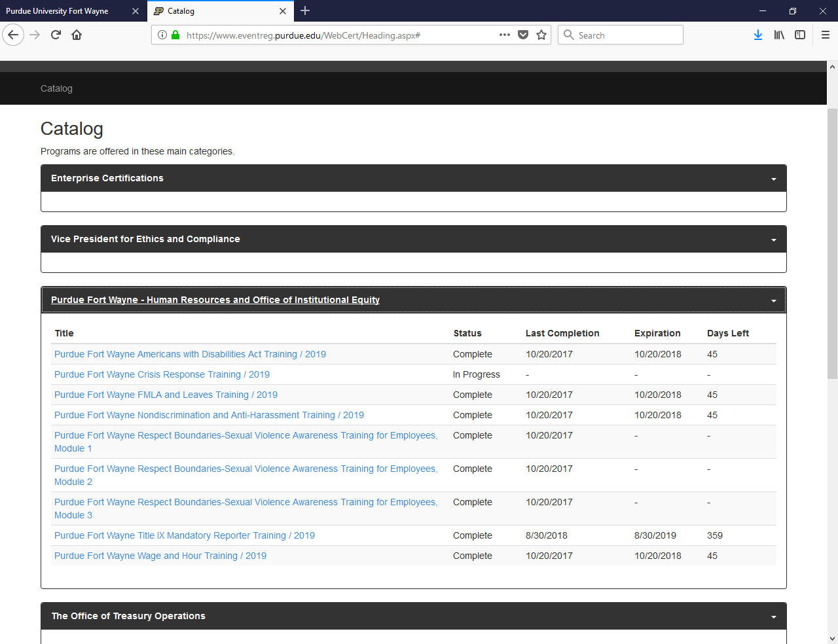838x644 pixels.
Task: Close the Catalog tab
Action: click(x=283, y=11)
